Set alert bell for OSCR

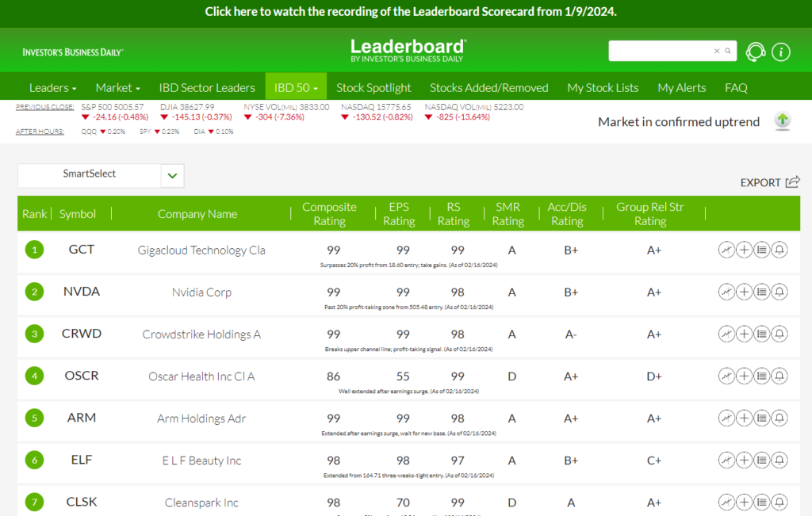click(x=779, y=376)
